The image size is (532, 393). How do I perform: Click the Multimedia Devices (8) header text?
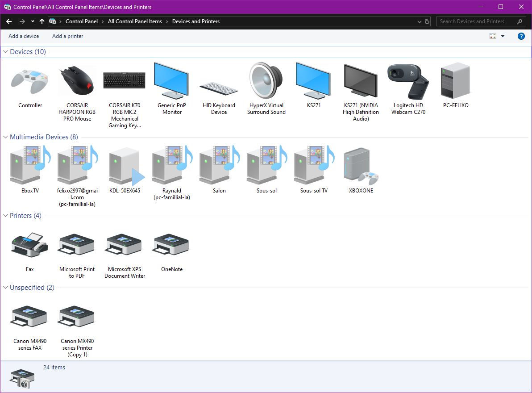click(44, 137)
